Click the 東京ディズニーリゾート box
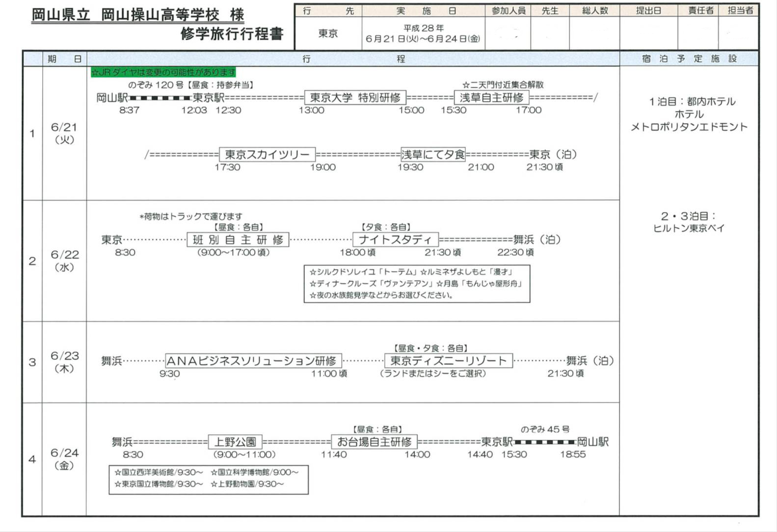The image size is (777, 532). [x=449, y=361]
